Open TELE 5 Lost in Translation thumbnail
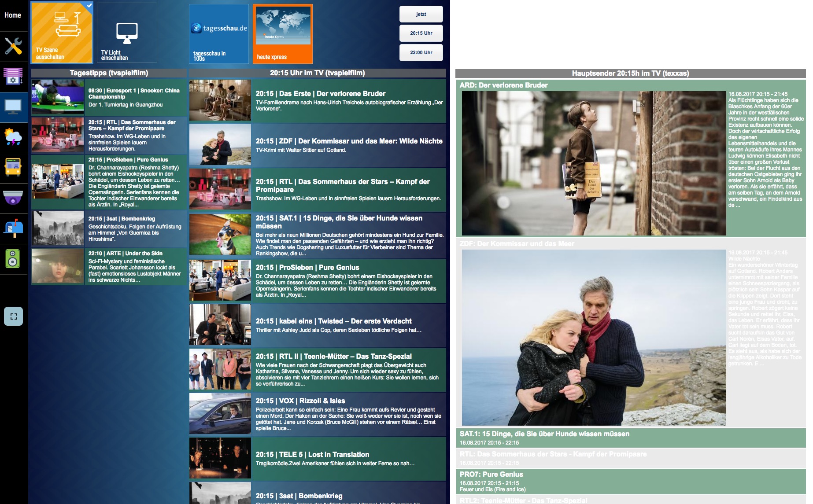813x504 pixels. tap(220, 458)
